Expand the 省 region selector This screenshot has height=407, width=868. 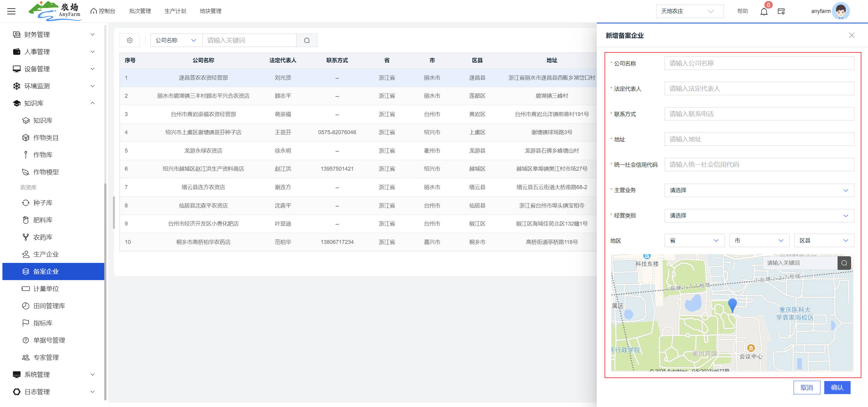(694, 241)
